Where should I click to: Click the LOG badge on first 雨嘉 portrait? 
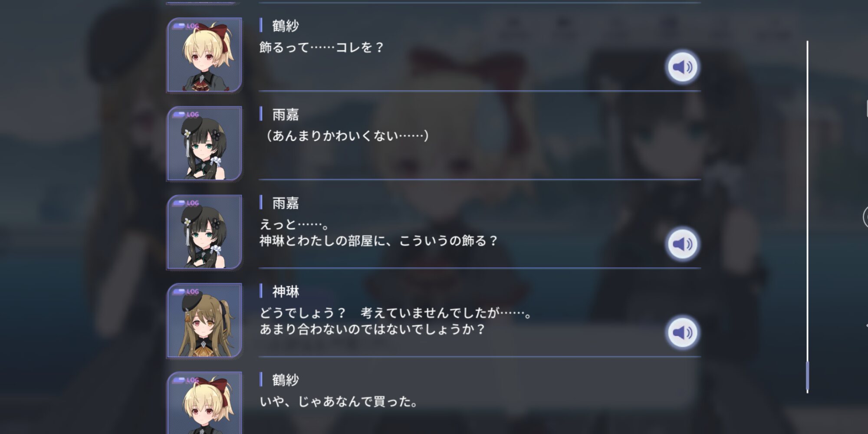[x=186, y=115]
